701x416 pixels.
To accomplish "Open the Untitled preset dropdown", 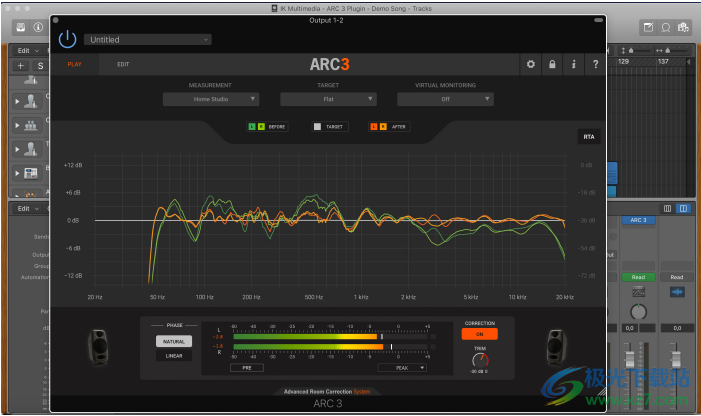I will (x=148, y=40).
